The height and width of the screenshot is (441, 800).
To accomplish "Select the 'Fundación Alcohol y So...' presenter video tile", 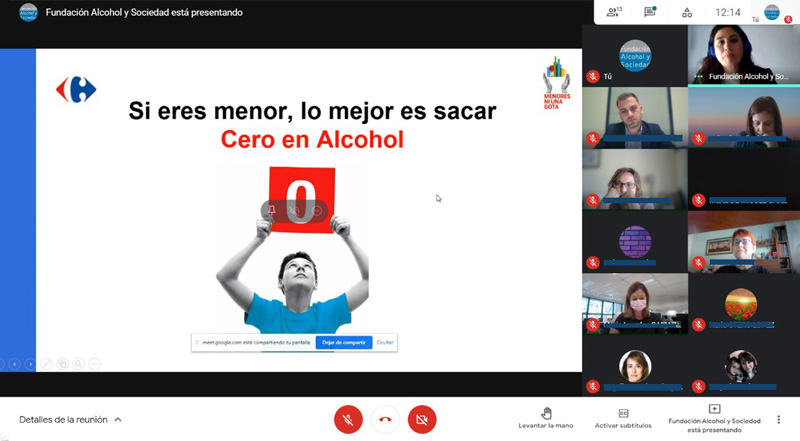I will (744, 55).
